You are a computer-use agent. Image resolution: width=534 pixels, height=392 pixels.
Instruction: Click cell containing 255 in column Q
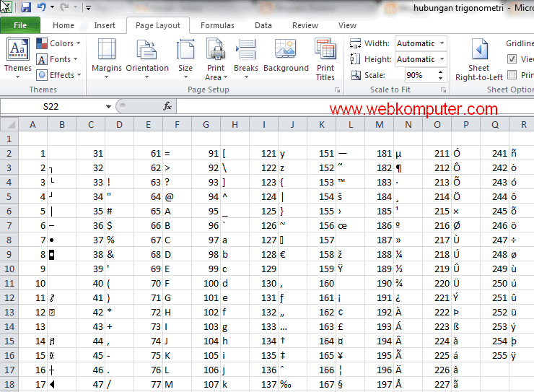click(x=495, y=356)
